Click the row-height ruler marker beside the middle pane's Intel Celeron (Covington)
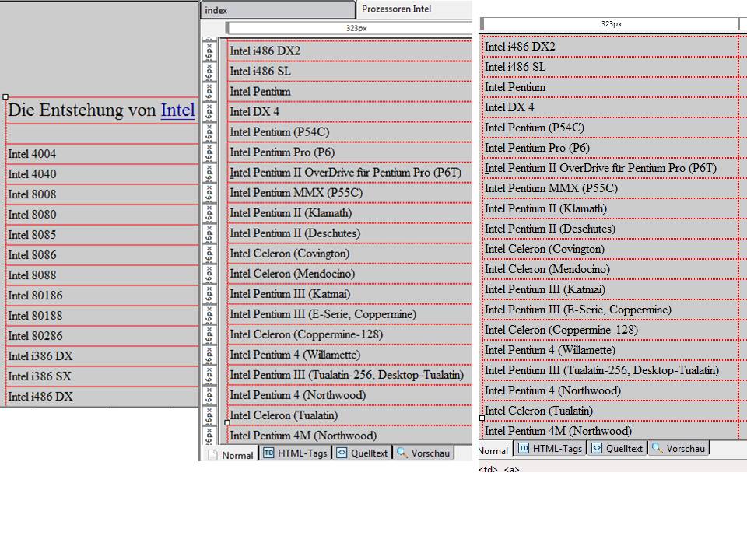The width and height of the screenshot is (747, 560). pos(209,254)
